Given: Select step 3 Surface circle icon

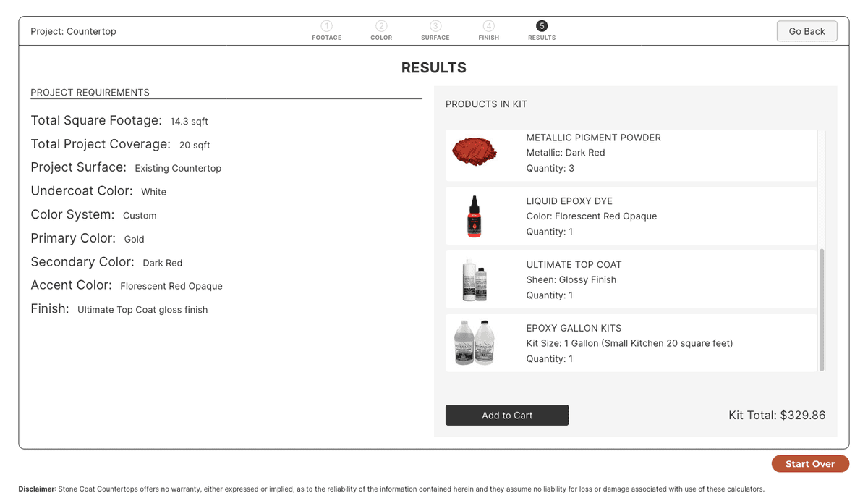Looking at the screenshot, I should 435,26.
